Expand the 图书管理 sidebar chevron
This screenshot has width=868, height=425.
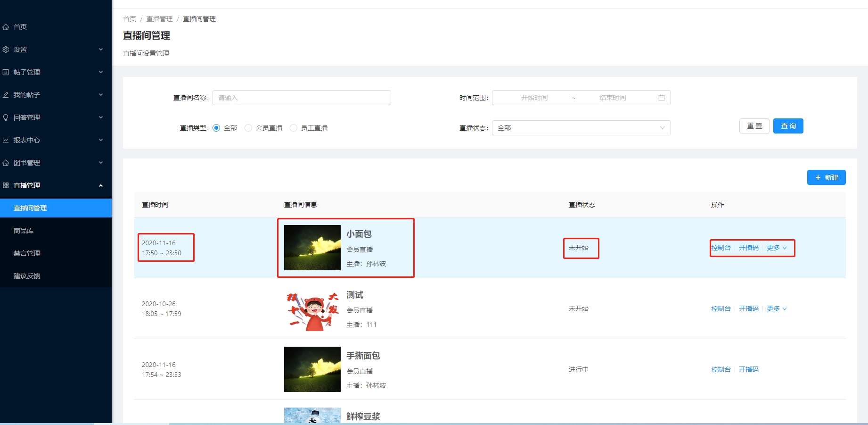click(x=101, y=163)
